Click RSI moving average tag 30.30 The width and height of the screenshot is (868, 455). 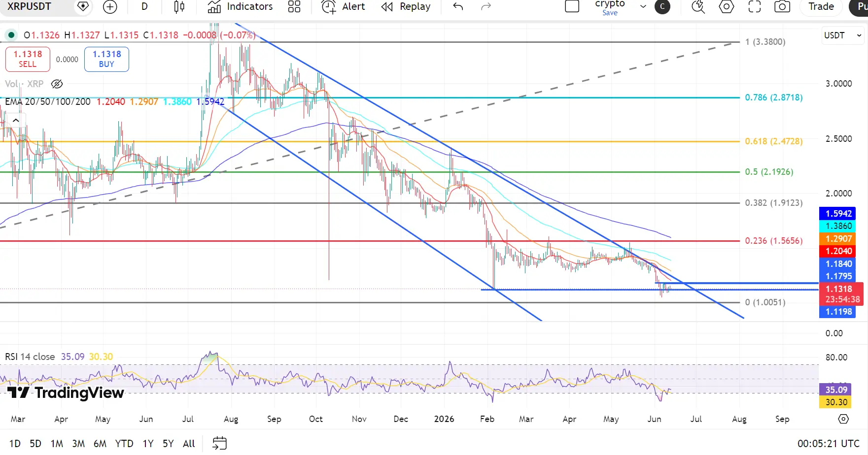click(836, 402)
